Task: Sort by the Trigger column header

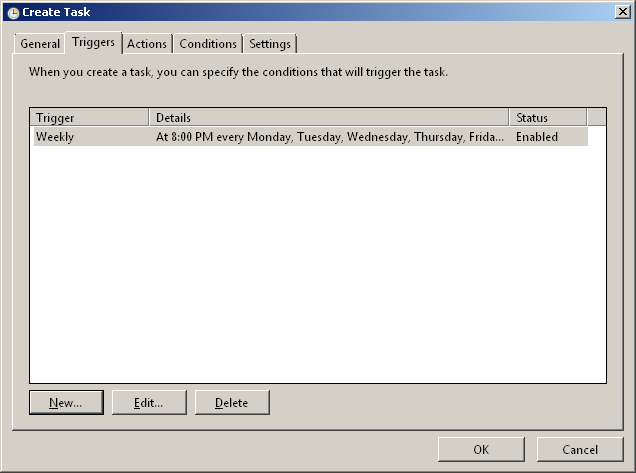Action: pos(90,118)
